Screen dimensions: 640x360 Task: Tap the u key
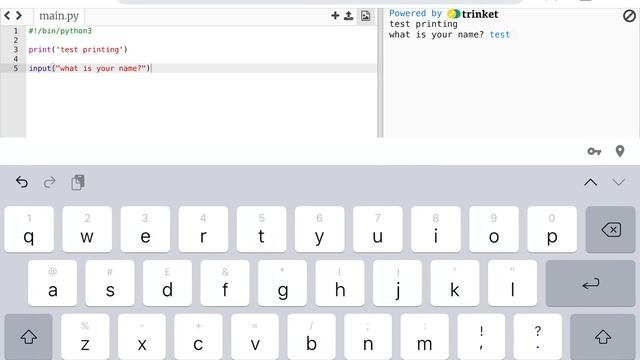pyautogui.click(x=378, y=229)
